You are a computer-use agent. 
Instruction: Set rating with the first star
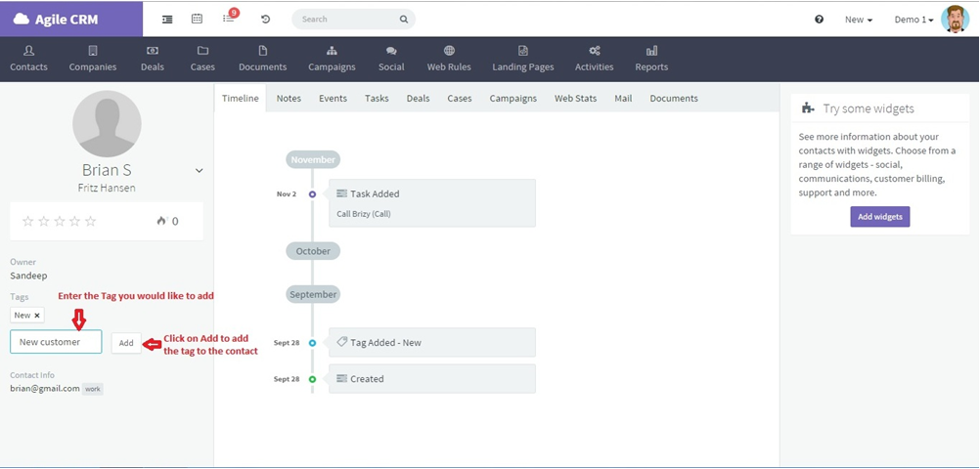(x=28, y=221)
